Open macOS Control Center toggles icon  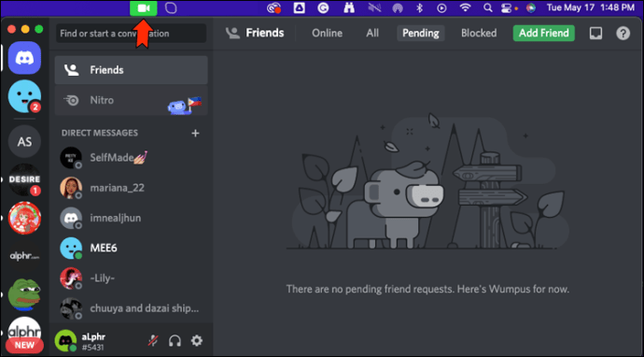point(506,7)
